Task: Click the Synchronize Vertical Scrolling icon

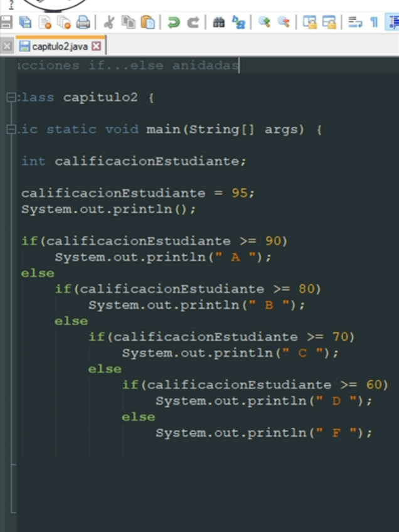Action: (x=309, y=23)
